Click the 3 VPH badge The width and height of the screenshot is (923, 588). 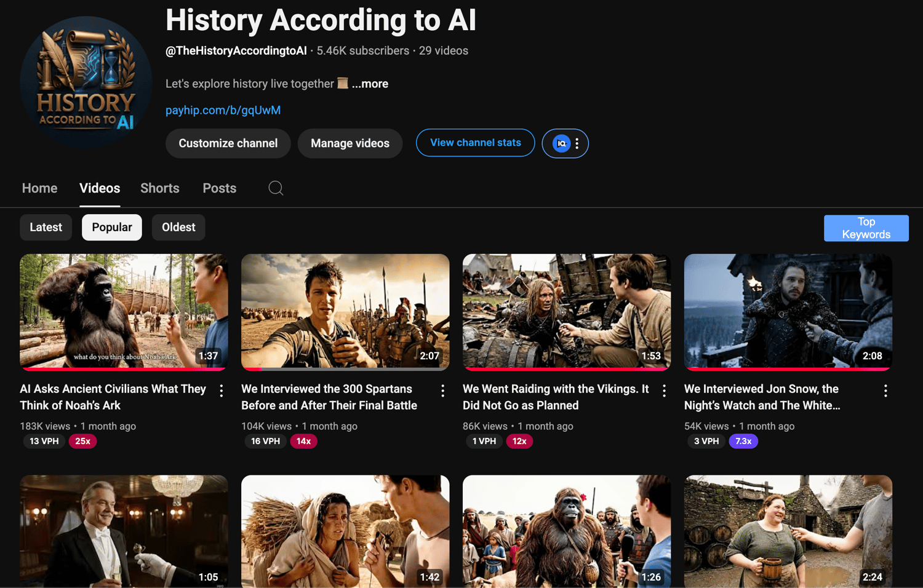pos(706,441)
